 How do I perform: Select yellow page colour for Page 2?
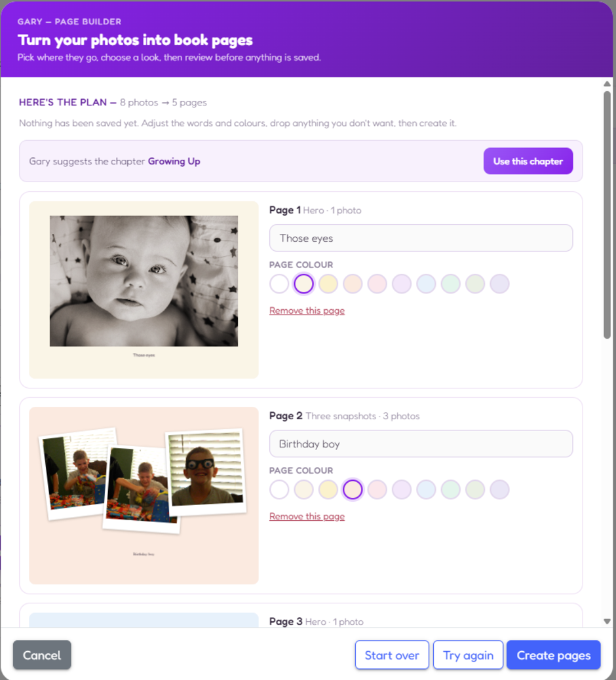coord(328,489)
